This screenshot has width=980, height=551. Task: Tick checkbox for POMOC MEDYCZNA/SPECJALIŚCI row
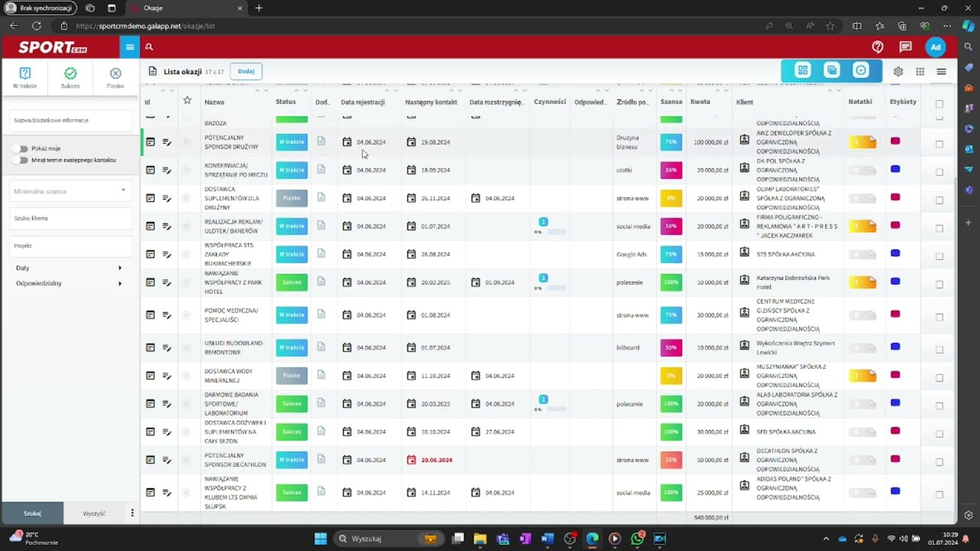939,317
